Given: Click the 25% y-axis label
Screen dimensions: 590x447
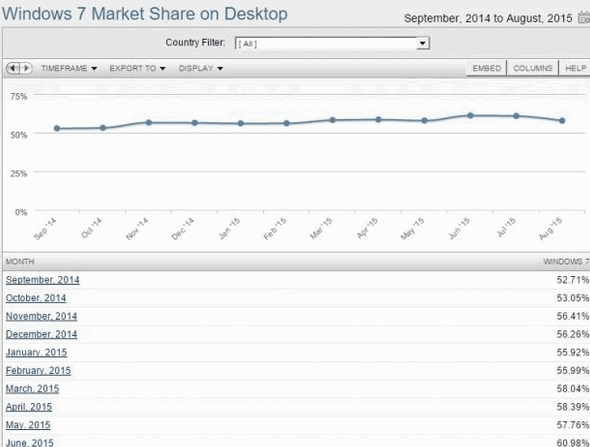Looking at the screenshot, I should (19, 173).
